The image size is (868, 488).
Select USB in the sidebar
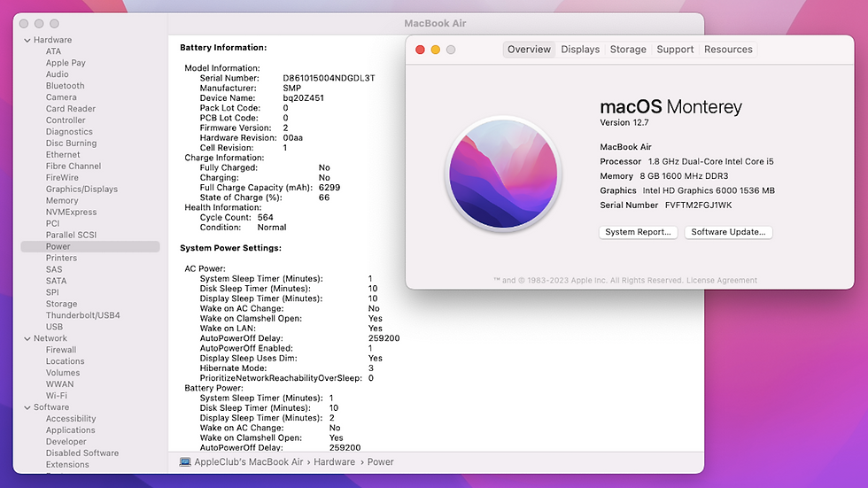click(x=54, y=327)
